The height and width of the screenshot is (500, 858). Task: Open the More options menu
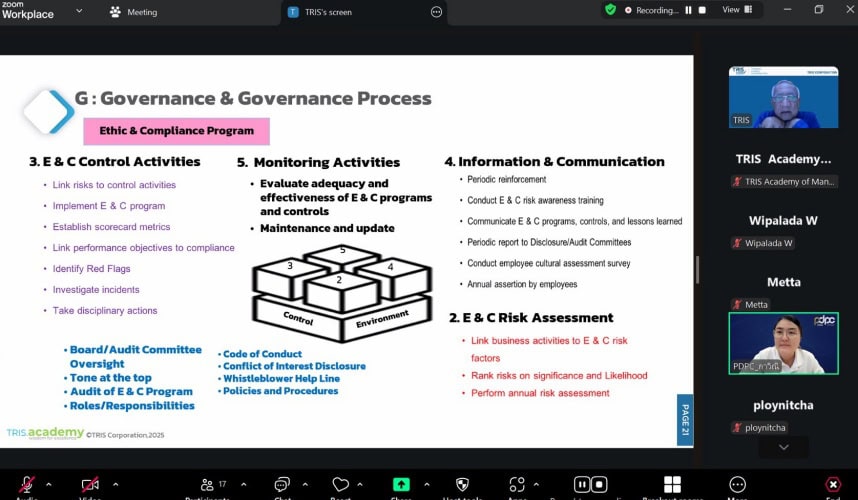pyautogui.click(x=737, y=485)
